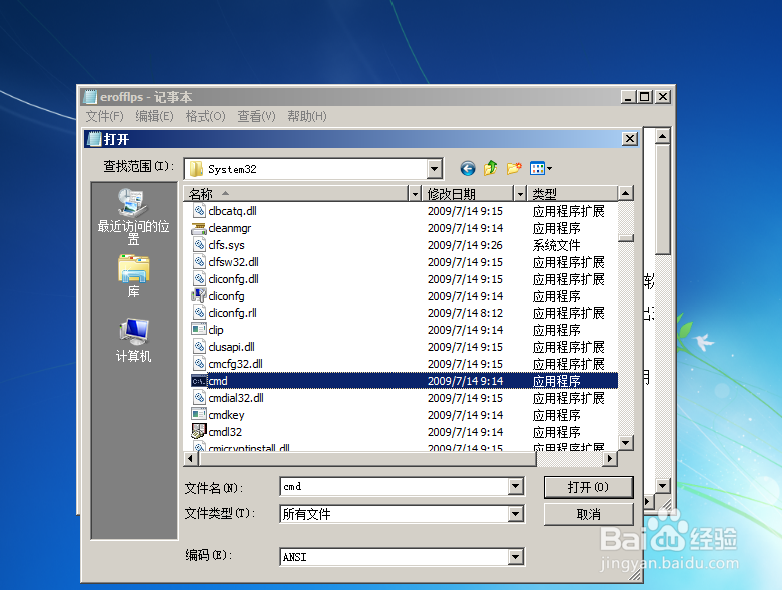Click file list scroll up arrow

(625, 193)
